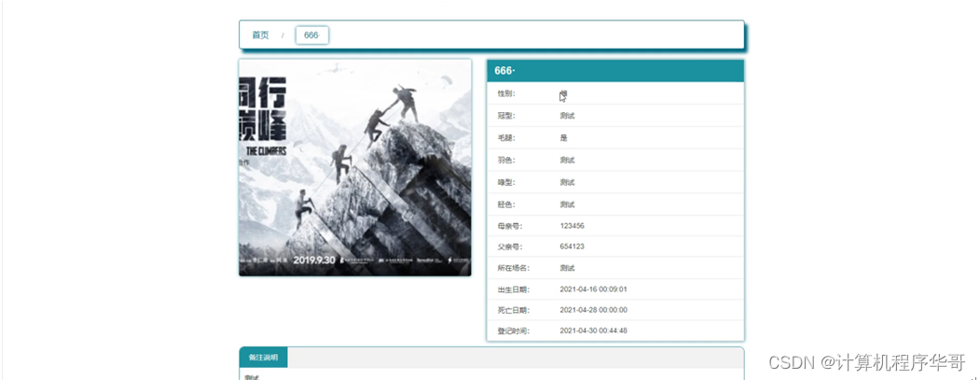
Task: Click the 毛腿 value 是
Action: (x=564, y=138)
